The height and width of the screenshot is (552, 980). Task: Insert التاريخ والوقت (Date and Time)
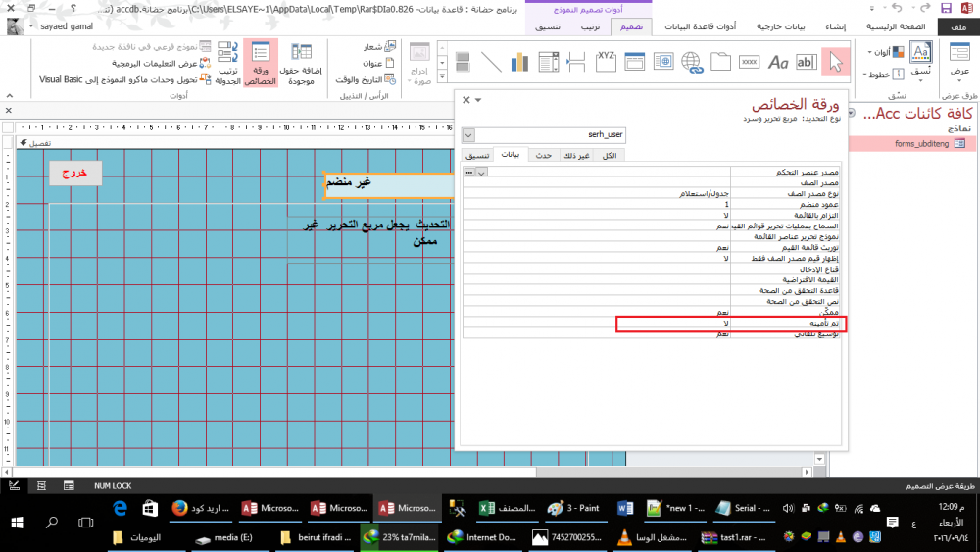[x=365, y=79]
